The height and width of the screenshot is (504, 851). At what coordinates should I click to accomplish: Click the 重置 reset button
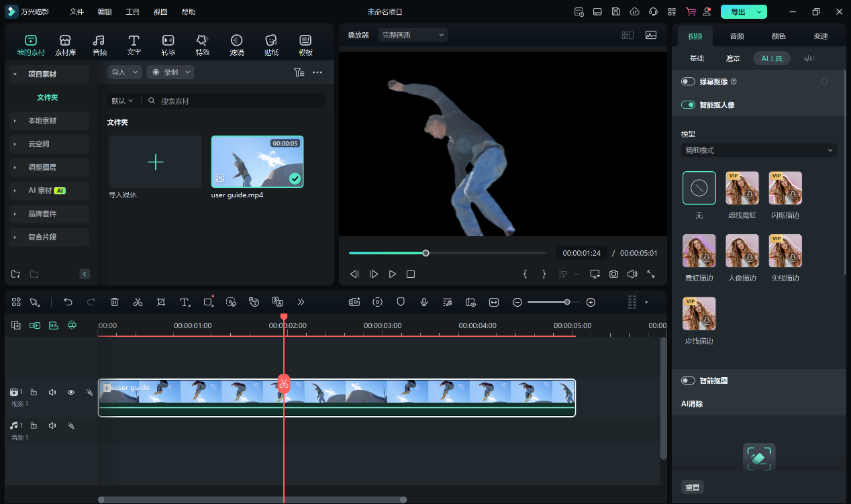(x=693, y=487)
